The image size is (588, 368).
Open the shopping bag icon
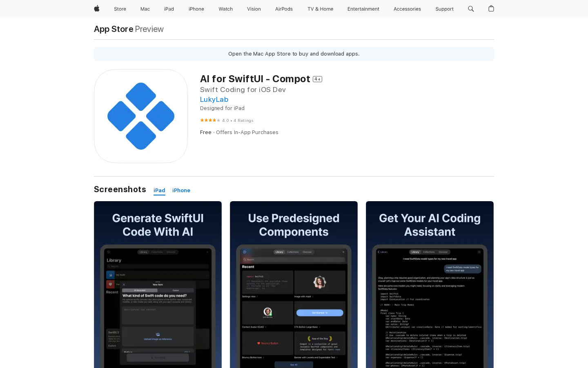(x=491, y=9)
